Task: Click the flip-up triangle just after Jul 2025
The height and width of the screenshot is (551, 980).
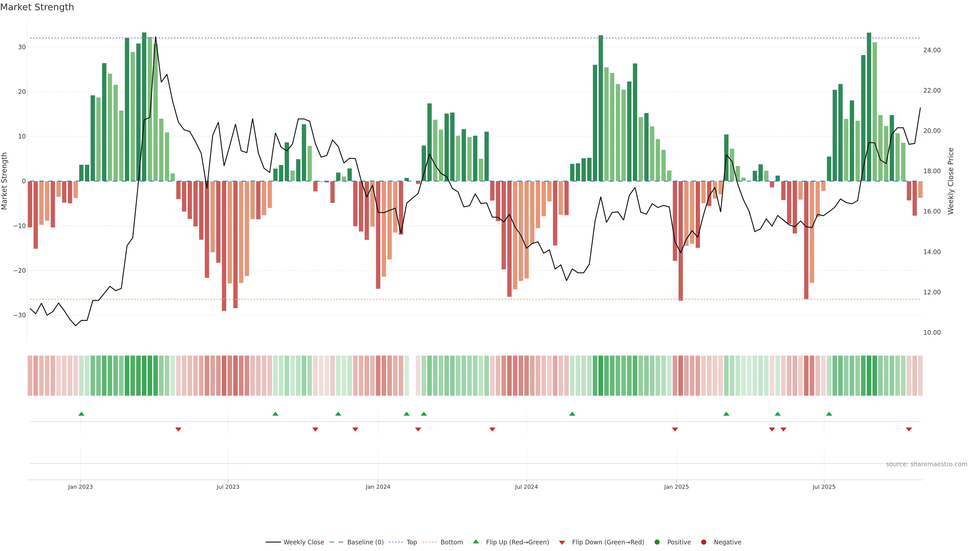Action: click(x=829, y=414)
